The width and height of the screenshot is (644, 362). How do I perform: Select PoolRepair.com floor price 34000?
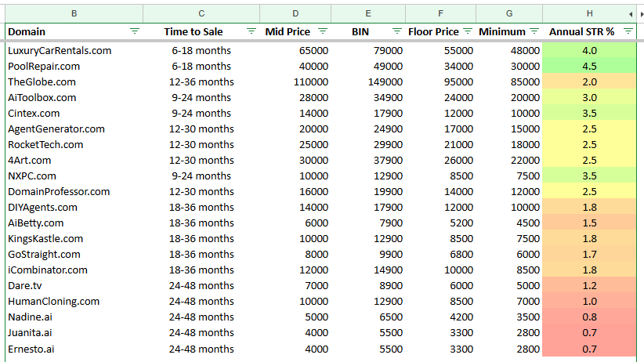tap(441, 66)
